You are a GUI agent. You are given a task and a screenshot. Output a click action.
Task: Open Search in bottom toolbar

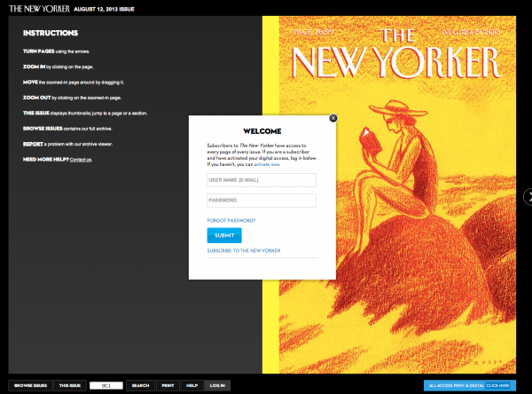click(x=140, y=385)
